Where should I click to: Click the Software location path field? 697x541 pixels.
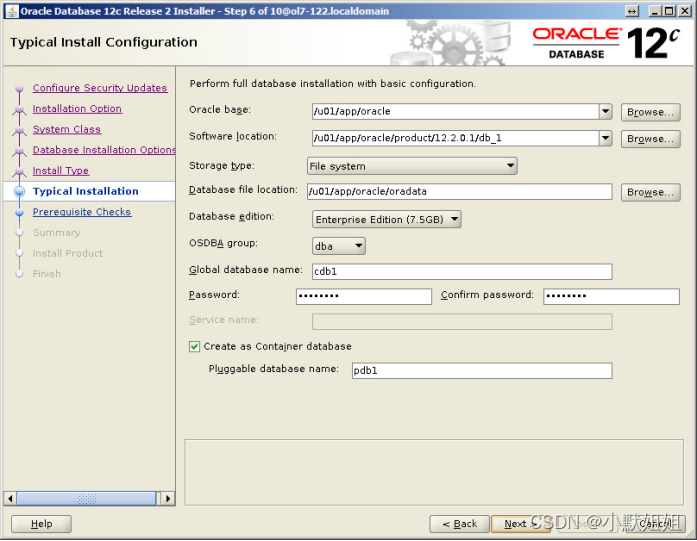pyautogui.click(x=455, y=138)
